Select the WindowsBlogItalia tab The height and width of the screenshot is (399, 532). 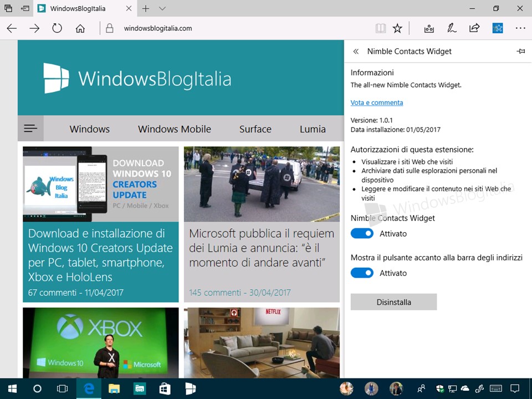pos(85,8)
